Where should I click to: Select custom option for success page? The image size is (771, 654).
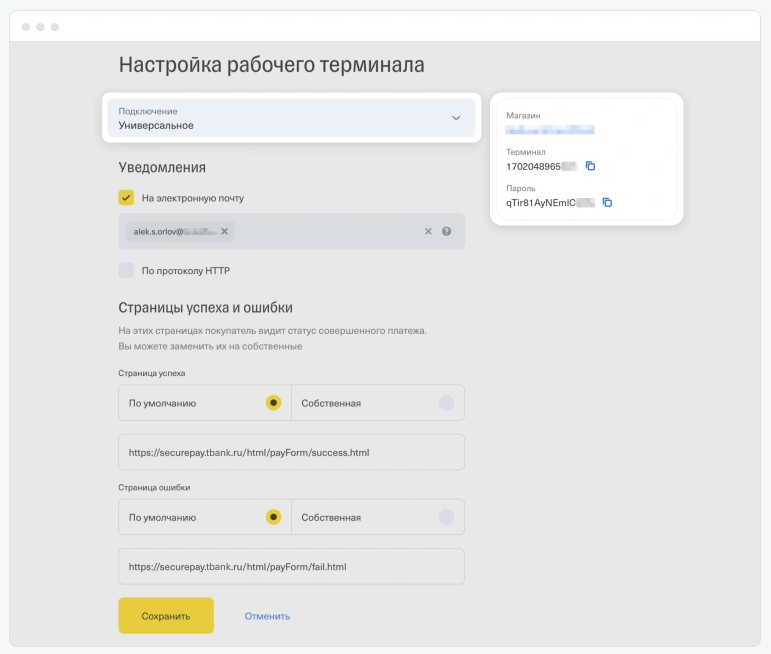pyautogui.click(x=446, y=403)
